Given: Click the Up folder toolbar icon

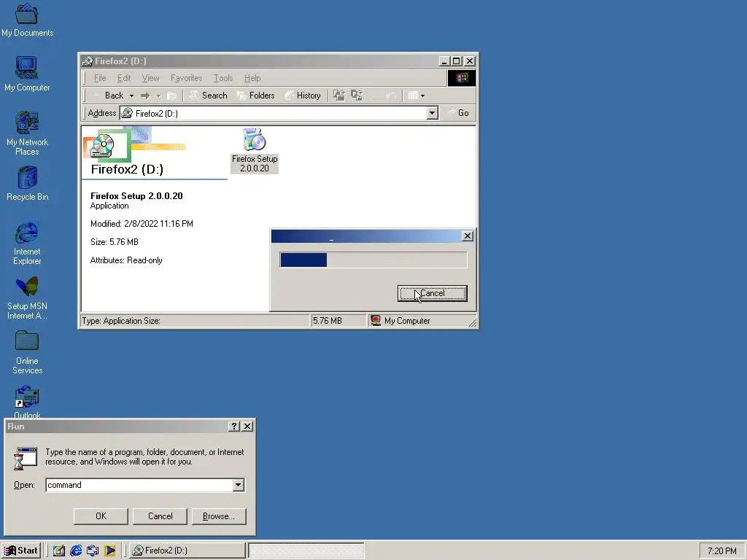Looking at the screenshot, I should click(171, 96).
